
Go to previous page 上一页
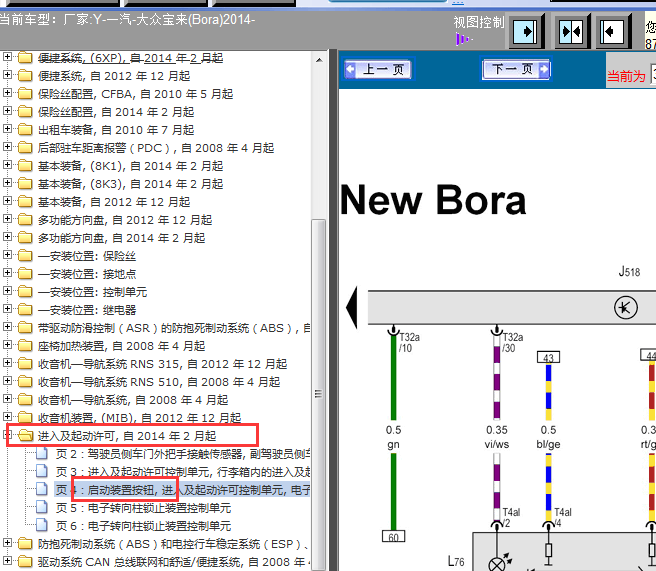coord(378,69)
